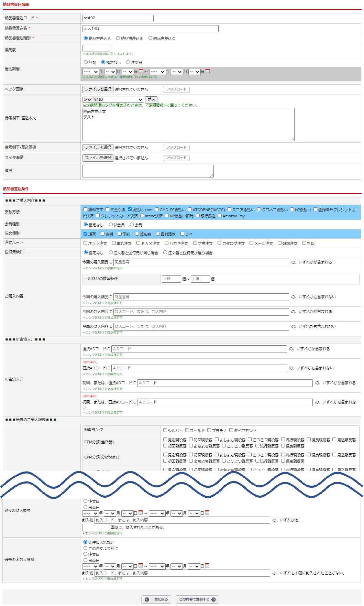
Task: Open start year dropdown in 差込期間
Action: pos(91,72)
